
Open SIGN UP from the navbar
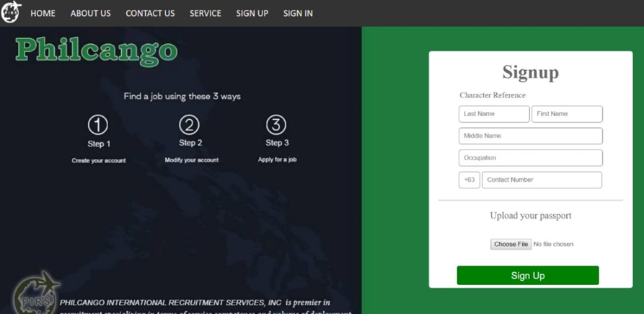coord(252,13)
